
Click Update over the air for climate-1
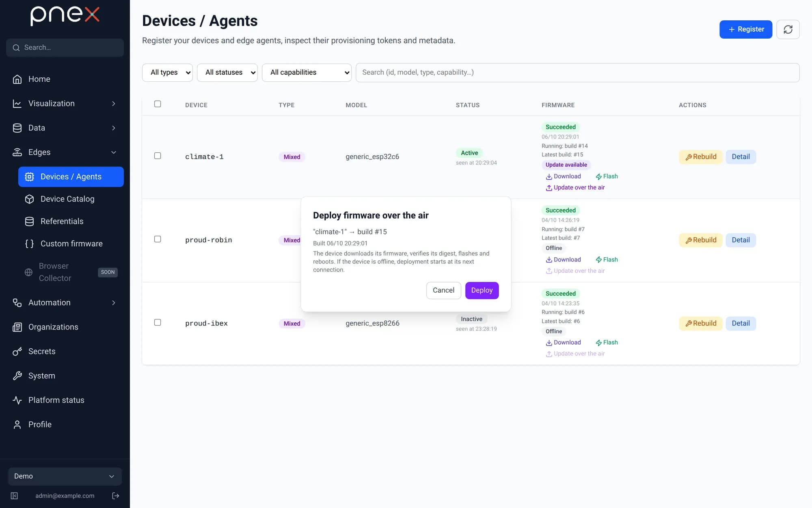(x=575, y=187)
